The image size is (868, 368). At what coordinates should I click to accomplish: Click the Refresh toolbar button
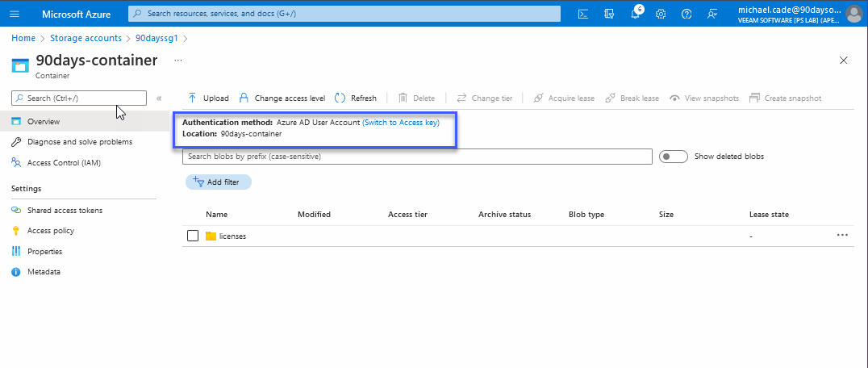[x=355, y=98]
